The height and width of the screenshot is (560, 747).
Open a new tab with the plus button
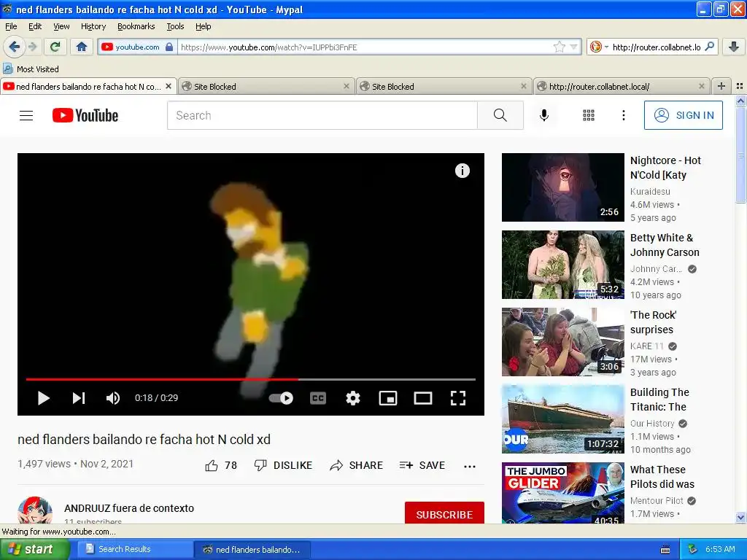721,86
